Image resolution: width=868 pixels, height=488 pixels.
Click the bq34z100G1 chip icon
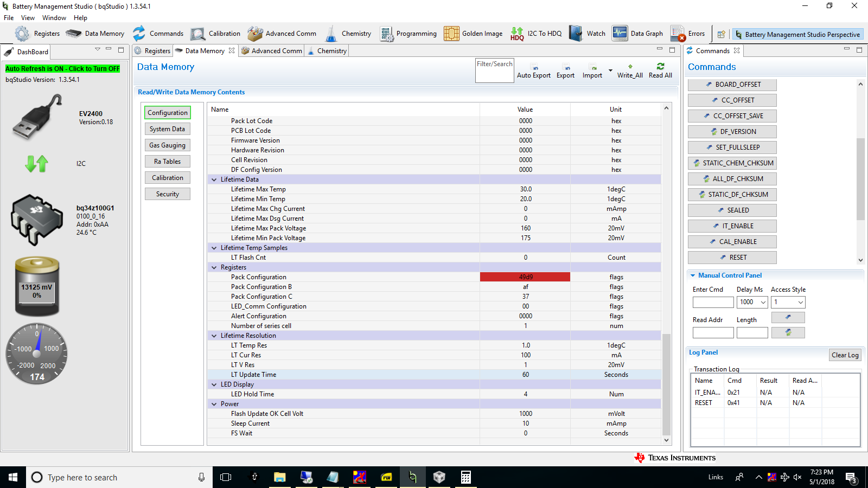(37, 220)
